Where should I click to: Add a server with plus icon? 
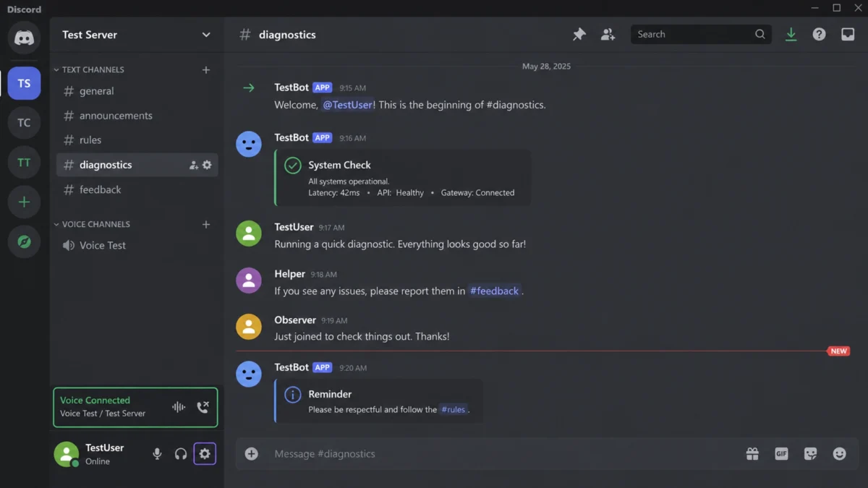(24, 202)
